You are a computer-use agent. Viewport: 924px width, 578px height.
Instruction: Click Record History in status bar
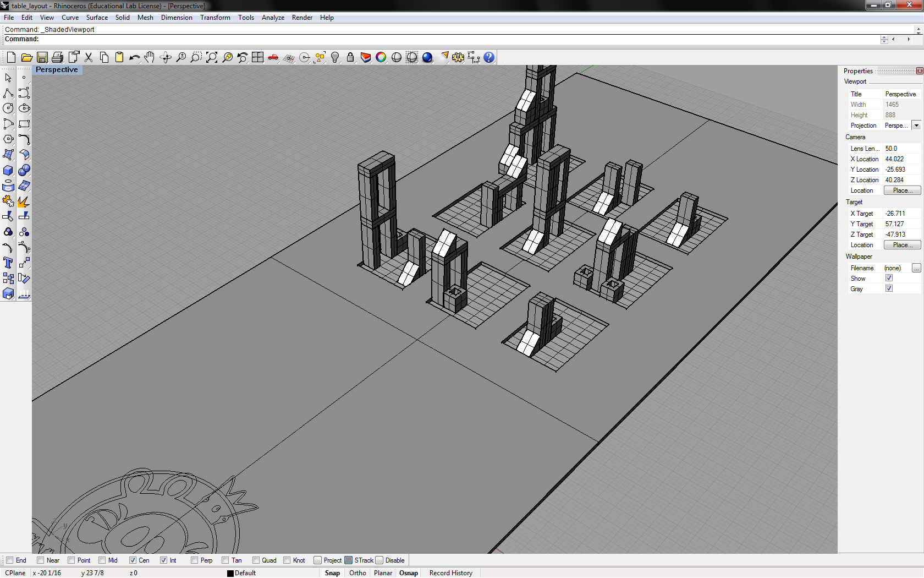[451, 573]
